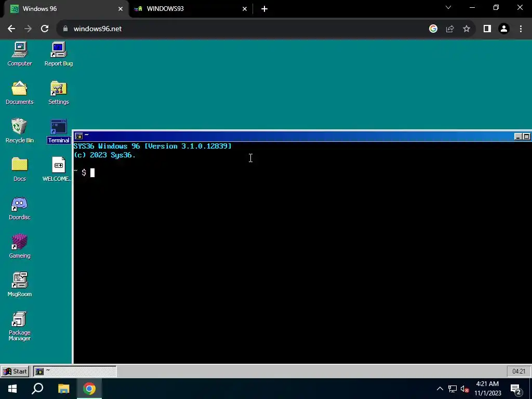Open Windows clock showing 4:21 AM
This screenshot has width=532, height=399.
point(487,389)
